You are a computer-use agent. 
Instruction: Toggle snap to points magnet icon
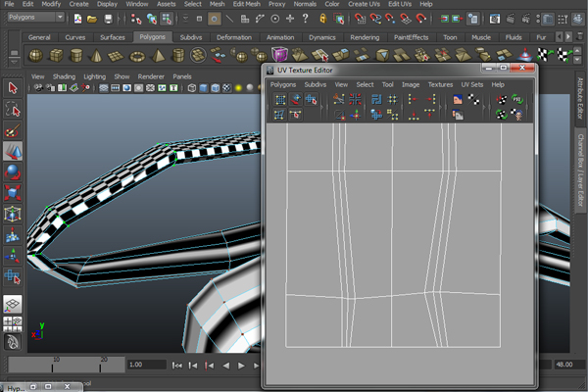tap(390, 18)
